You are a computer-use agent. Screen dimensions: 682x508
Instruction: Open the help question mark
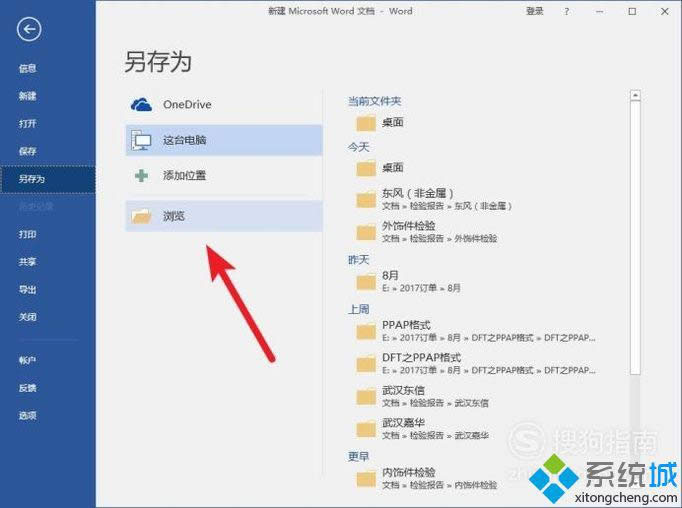[566, 12]
